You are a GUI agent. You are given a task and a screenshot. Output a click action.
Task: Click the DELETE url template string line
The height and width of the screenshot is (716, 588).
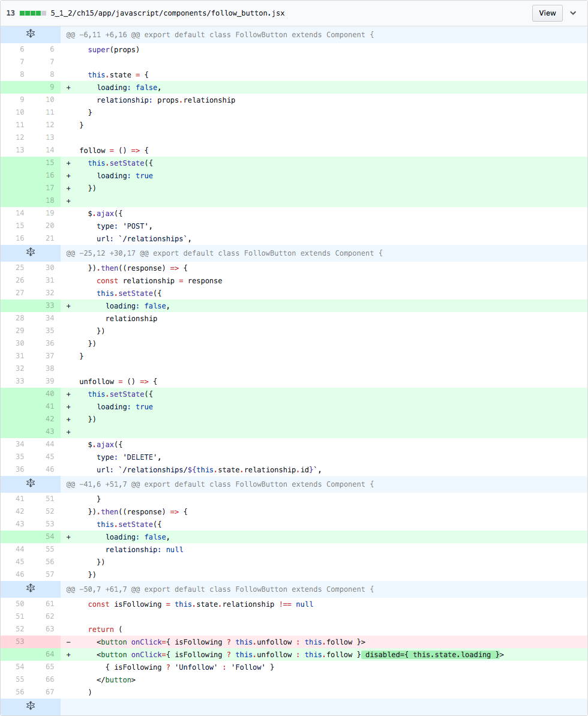(209, 470)
